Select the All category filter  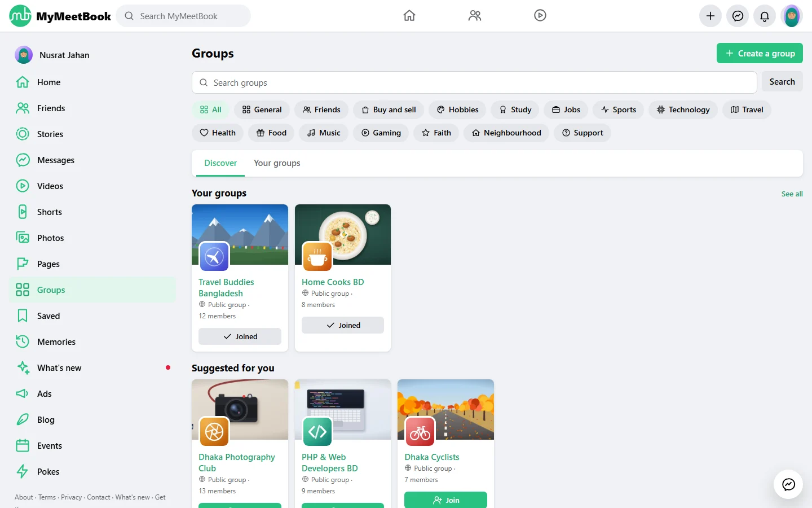point(211,110)
